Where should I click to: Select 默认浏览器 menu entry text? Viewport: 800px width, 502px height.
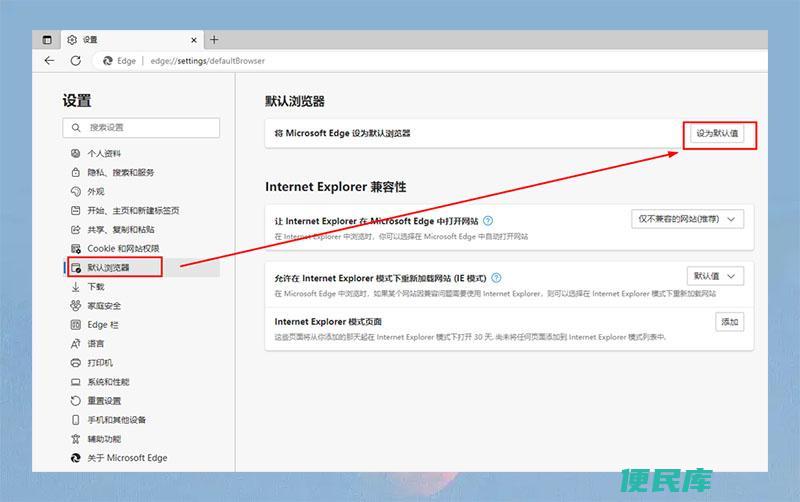click(x=108, y=267)
